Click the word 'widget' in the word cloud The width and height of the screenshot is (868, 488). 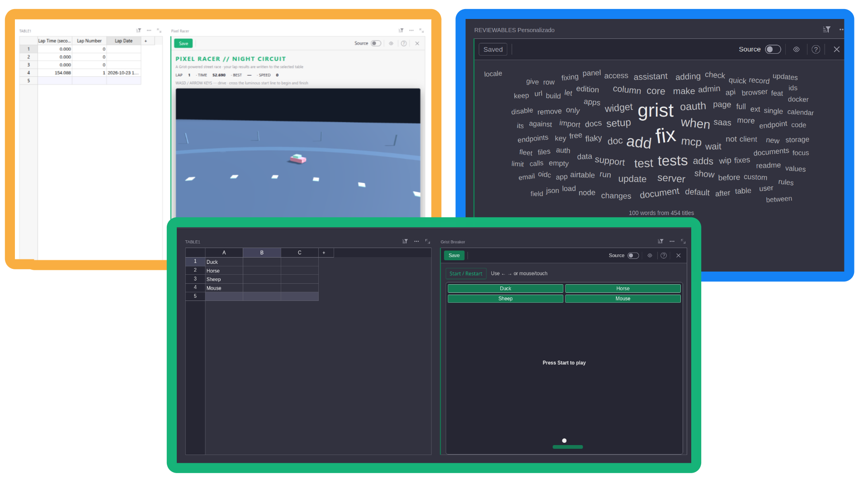coord(618,108)
